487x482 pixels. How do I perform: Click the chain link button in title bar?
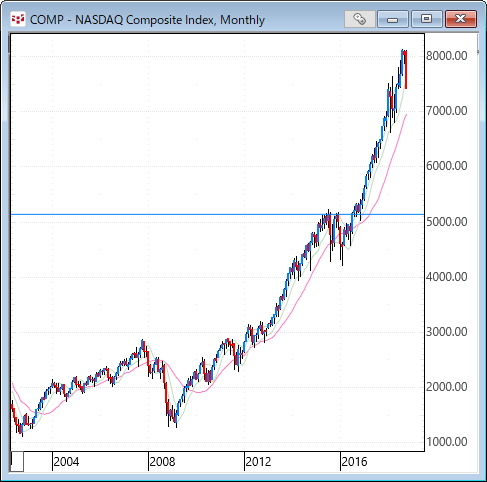coord(359,19)
